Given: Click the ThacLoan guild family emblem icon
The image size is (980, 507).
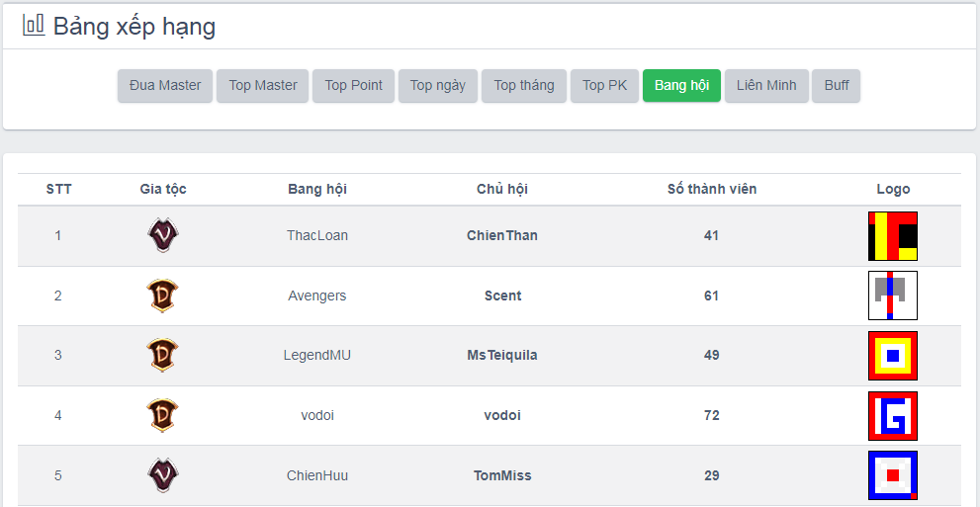Looking at the screenshot, I should coord(163,235).
